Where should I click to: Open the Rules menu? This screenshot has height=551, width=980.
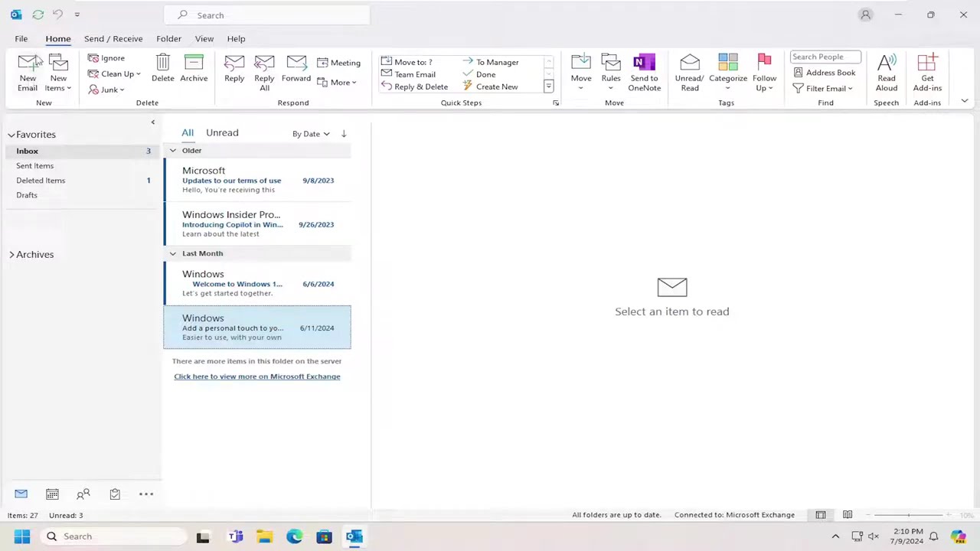point(611,73)
